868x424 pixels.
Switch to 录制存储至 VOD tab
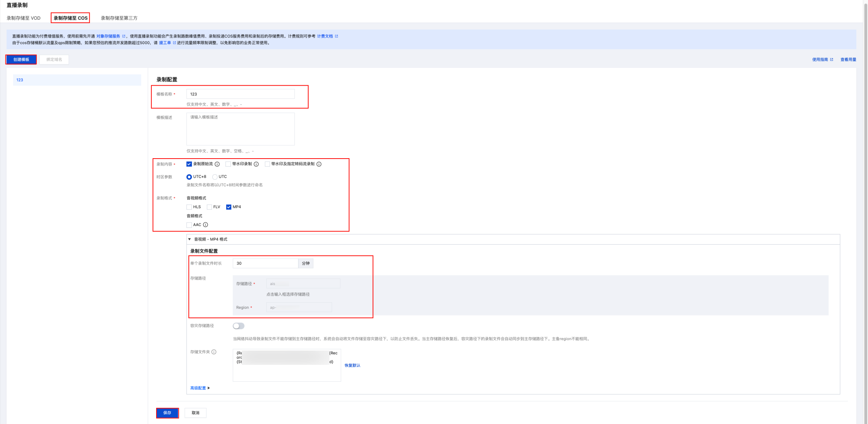tap(23, 18)
